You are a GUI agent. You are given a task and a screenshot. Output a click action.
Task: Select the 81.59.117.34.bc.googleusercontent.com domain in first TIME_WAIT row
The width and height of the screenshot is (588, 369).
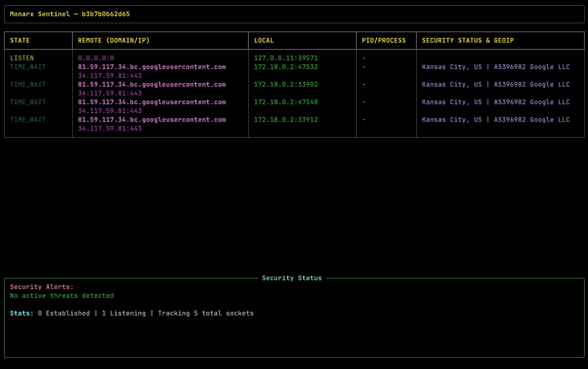click(152, 67)
